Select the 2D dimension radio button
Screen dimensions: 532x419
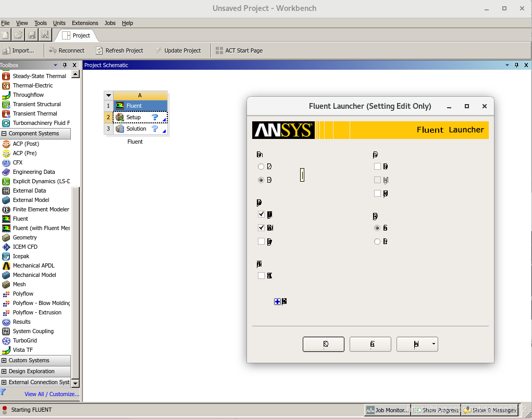point(261,167)
